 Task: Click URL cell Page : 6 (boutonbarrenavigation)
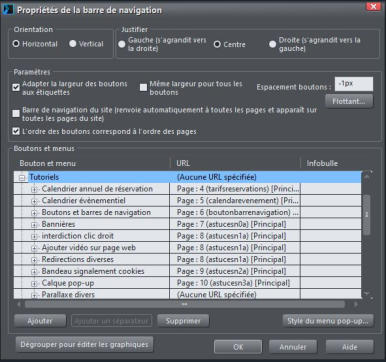[x=235, y=212]
